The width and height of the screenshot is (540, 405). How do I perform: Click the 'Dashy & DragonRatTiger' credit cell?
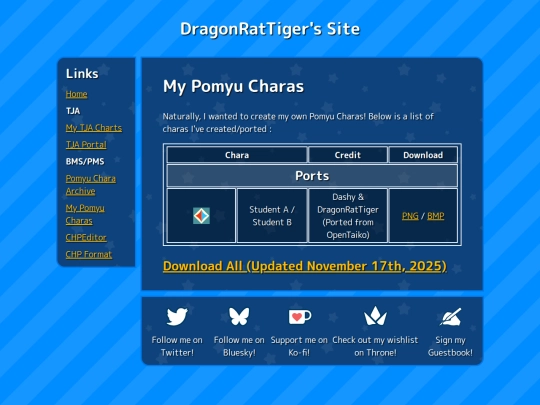point(348,216)
